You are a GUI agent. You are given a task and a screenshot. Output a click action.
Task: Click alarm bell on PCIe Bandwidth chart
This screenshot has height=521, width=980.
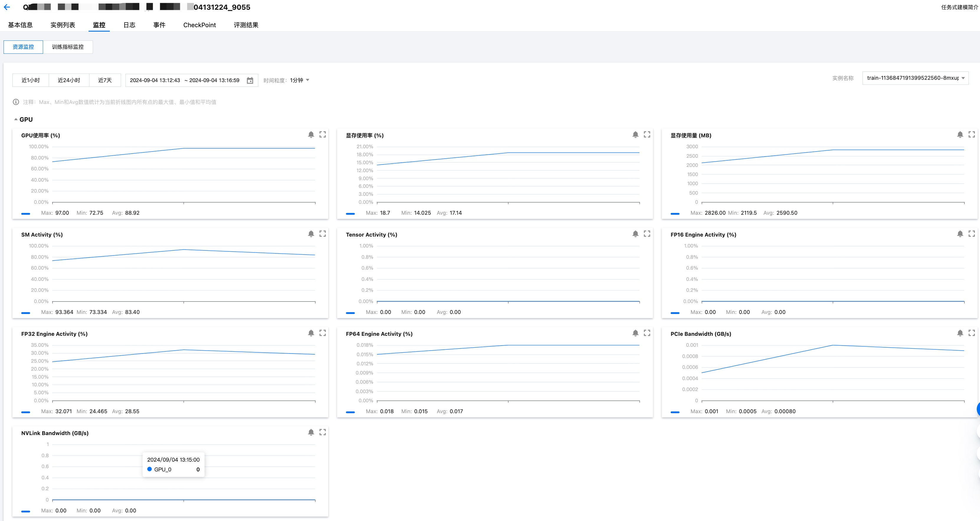coord(960,333)
